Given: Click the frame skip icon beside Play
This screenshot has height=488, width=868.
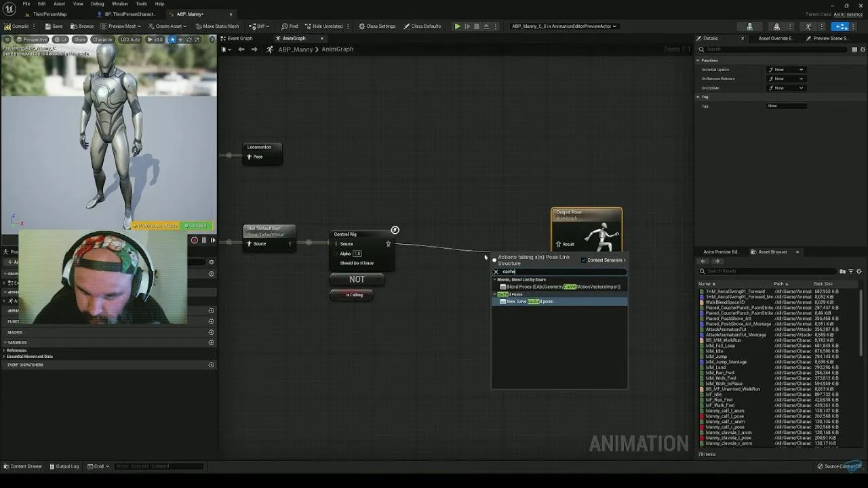Looking at the screenshot, I should (467, 26).
